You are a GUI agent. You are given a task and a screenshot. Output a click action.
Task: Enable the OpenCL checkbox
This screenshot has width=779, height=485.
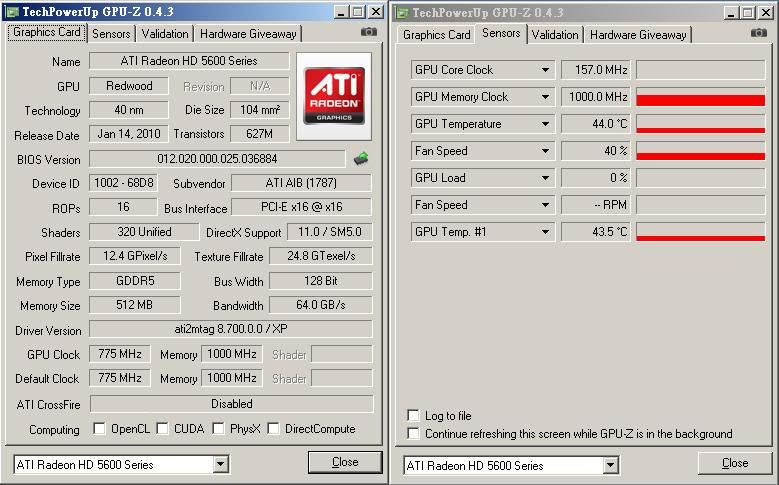99,429
